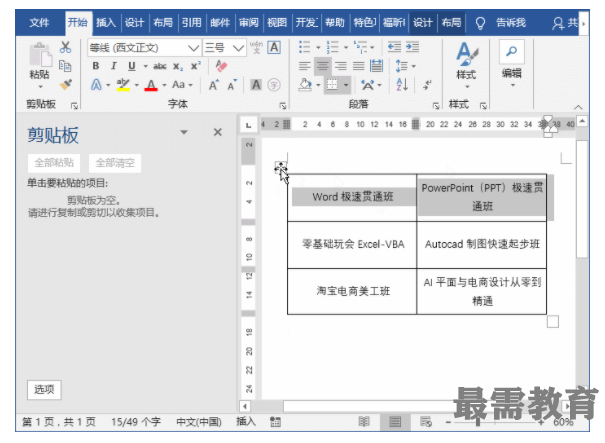This screenshot has height=443, width=605.
Task: Click the Phonetic Guide wén icon
Action: 256,47
